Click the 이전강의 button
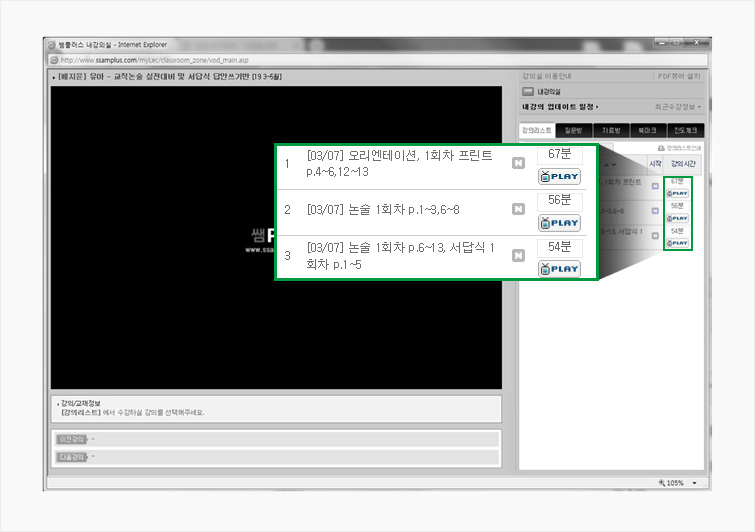This screenshot has width=755, height=532. (71, 439)
